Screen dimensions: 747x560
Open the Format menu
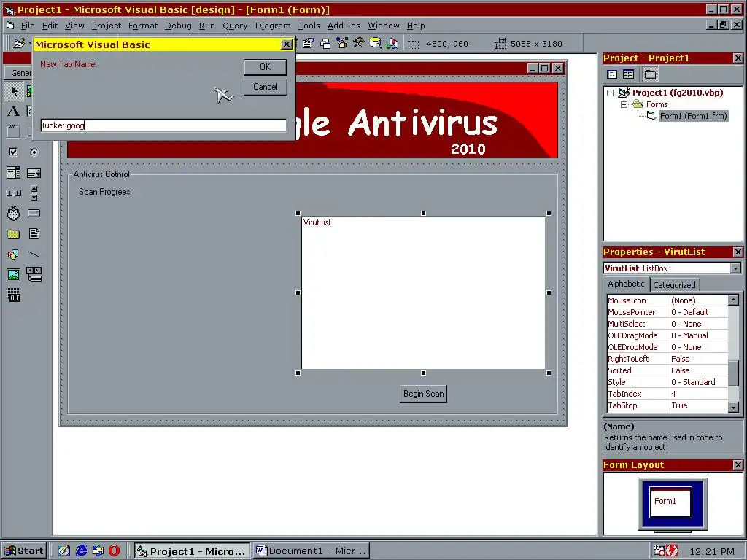[143, 26]
